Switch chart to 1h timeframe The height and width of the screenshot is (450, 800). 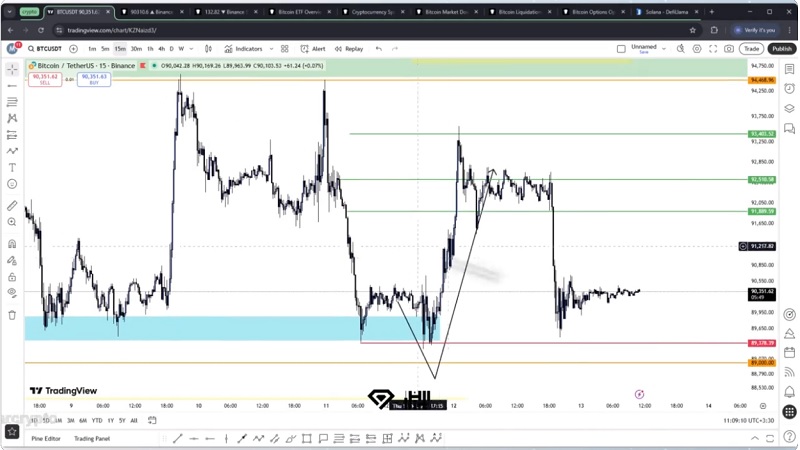(x=150, y=48)
